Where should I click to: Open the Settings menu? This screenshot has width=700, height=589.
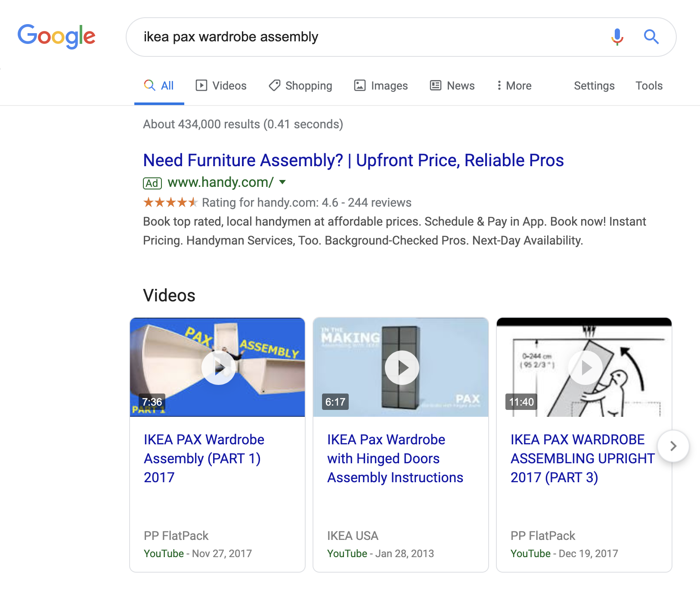[594, 85]
